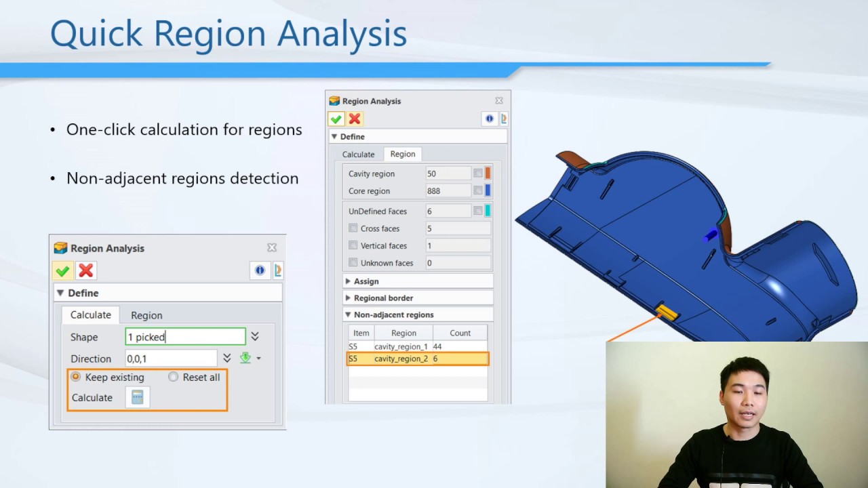Close the right Region Analysis dialog
Screen dimensions: 868x488
coord(499,100)
